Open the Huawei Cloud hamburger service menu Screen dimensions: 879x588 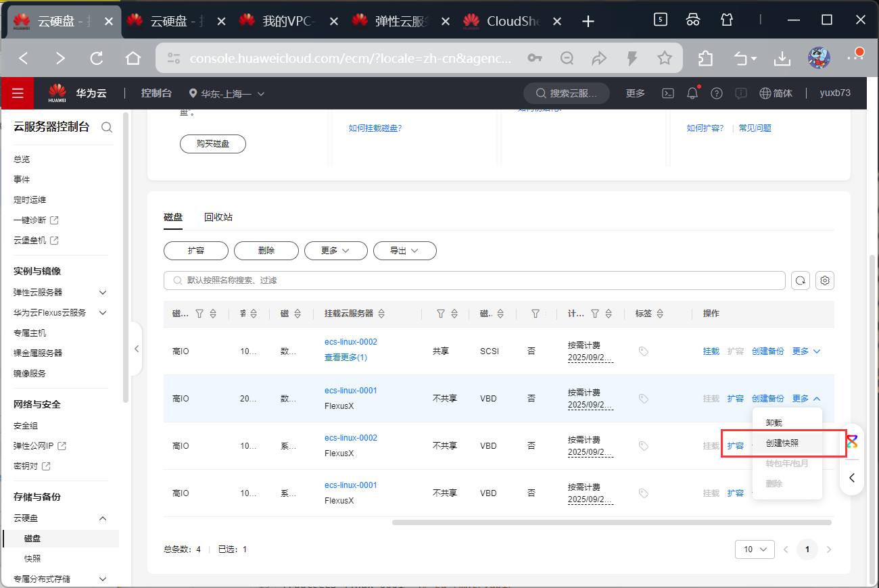pyautogui.click(x=18, y=93)
